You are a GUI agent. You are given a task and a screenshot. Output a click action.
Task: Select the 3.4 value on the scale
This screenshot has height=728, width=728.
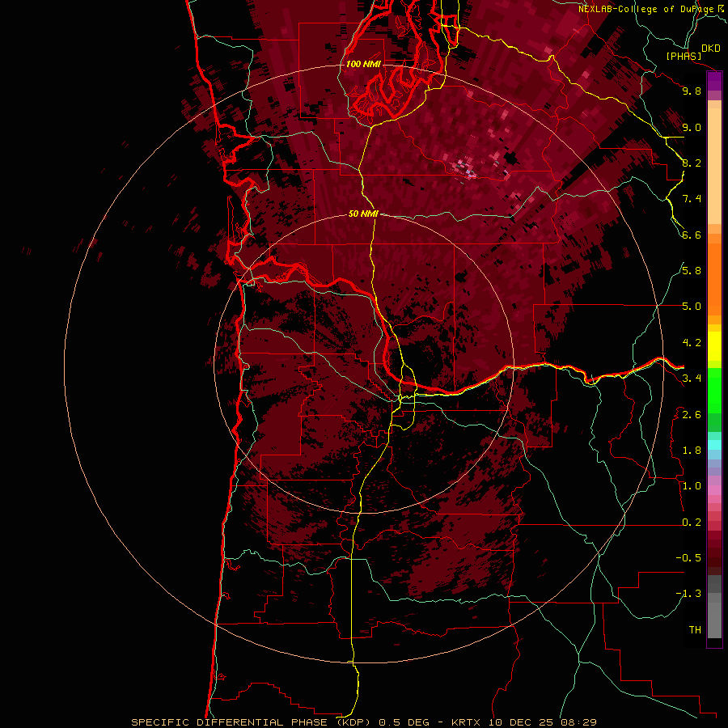click(x=692, y=379)
